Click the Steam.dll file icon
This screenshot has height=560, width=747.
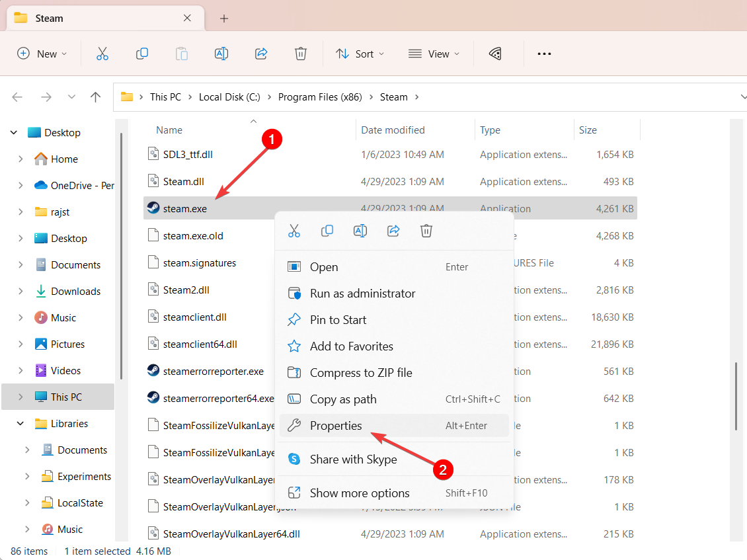coord(153,181)
